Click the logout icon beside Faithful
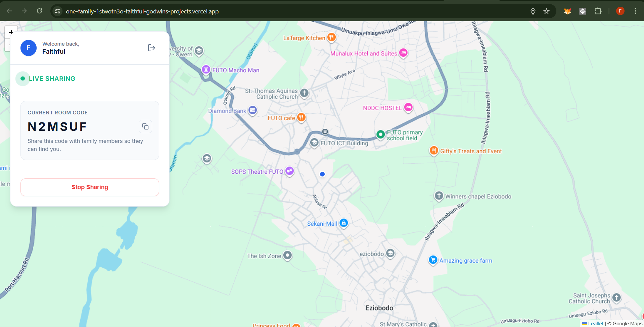This screenshot has width=644, height=327. point(151,48)
